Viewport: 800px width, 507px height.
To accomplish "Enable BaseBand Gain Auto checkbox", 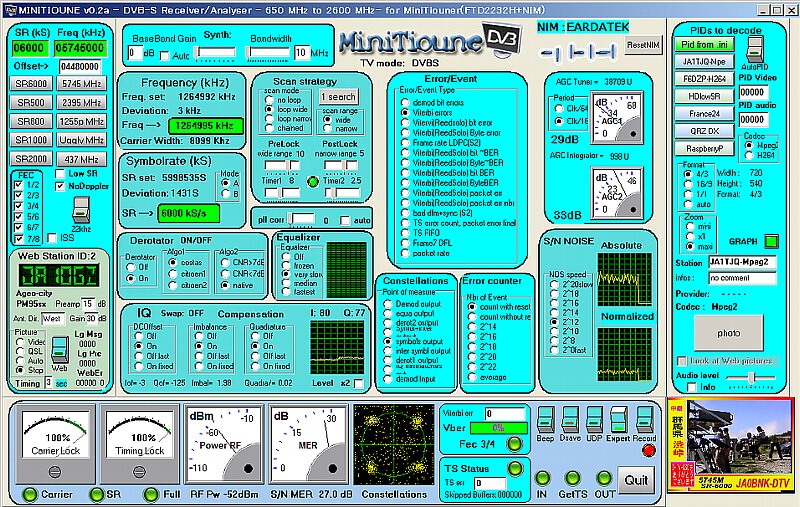I will pos(165,56).
